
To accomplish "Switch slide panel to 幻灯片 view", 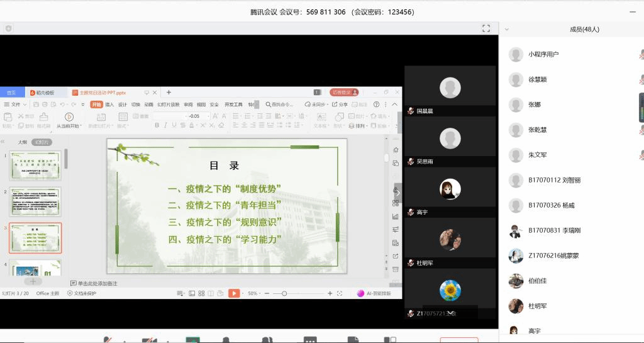I will click(42, 142).
